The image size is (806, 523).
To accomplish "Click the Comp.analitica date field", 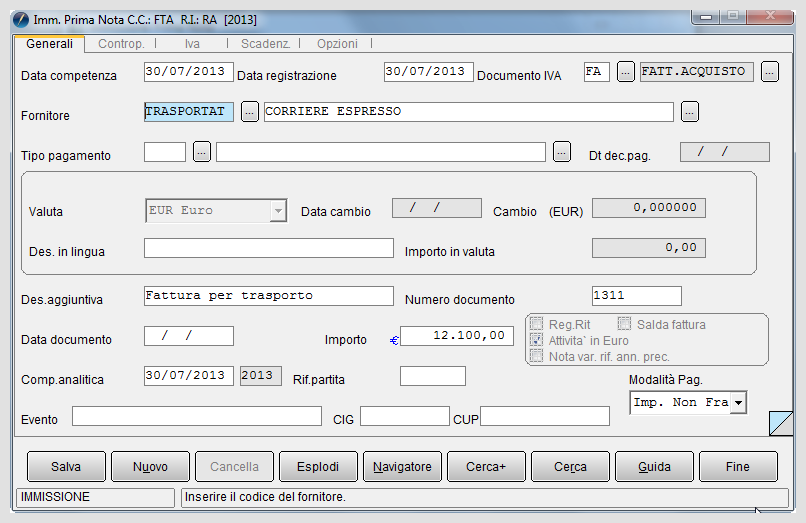I will click(189, 376).
